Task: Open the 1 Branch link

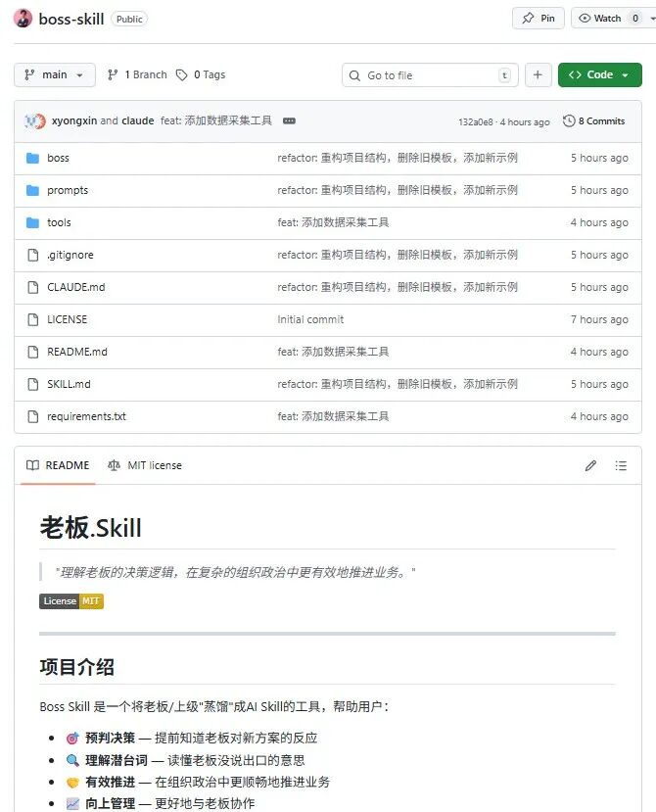Action: pos(137,75)
